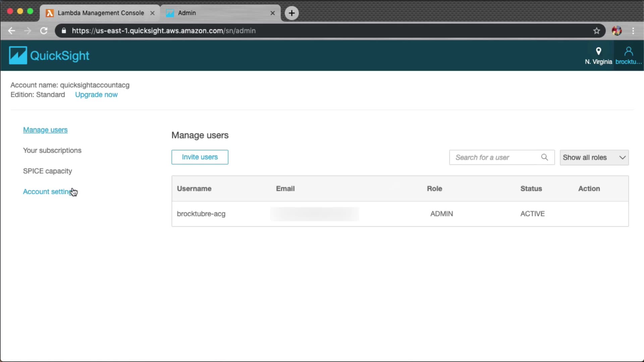Screen dimensions: 644x362
Task: Open Your subscriptions in the sidebar
Action: [x=52, y=150]
